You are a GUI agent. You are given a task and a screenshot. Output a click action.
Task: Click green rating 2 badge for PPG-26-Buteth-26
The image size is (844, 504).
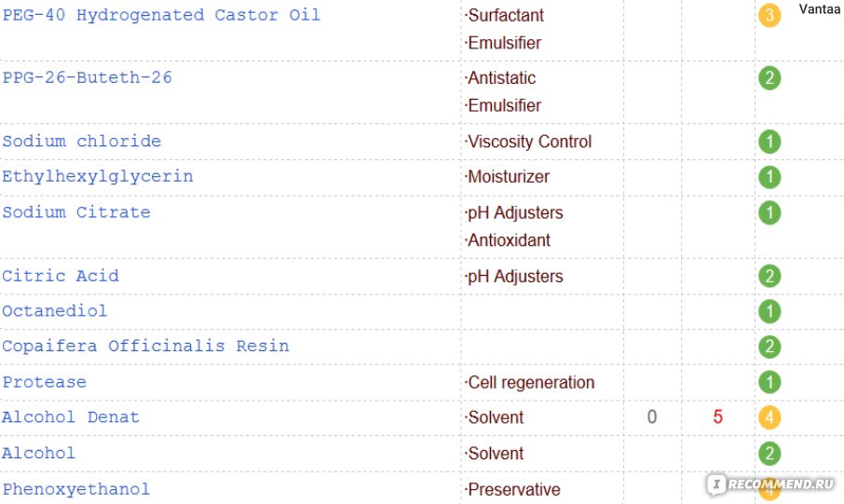pyautogui.click(x=769, y=78)
